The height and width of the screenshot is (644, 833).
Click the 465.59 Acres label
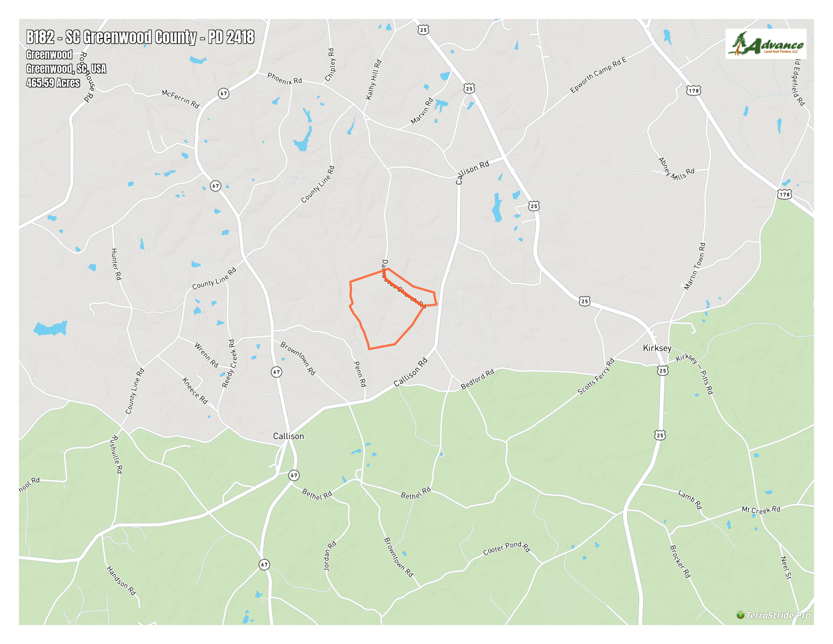pyautogui.click(x=53, y=83)
